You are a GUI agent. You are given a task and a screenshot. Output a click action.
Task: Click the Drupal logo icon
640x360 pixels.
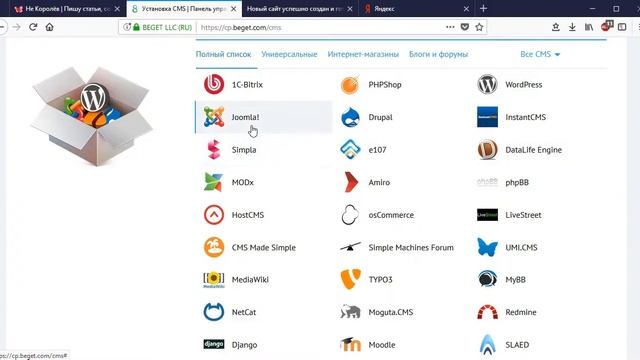350,117
